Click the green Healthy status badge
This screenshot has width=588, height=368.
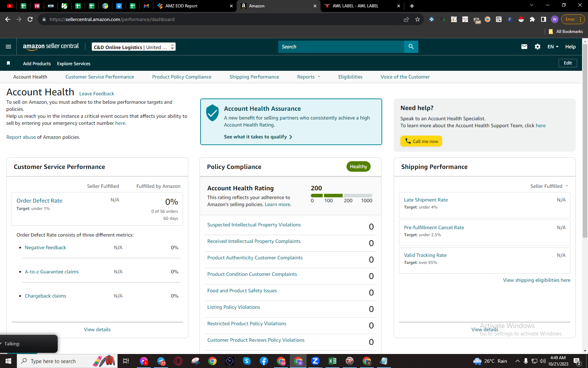(358, 166)
